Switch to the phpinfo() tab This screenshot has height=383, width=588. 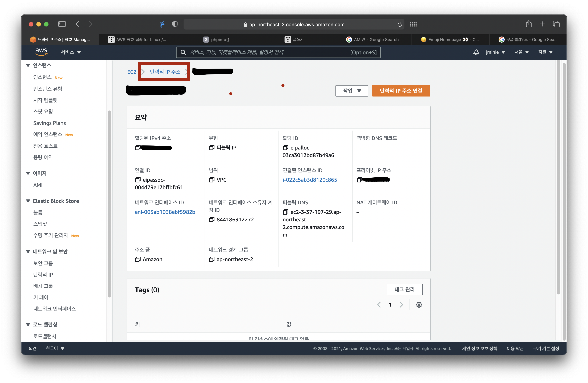(216, 40)
